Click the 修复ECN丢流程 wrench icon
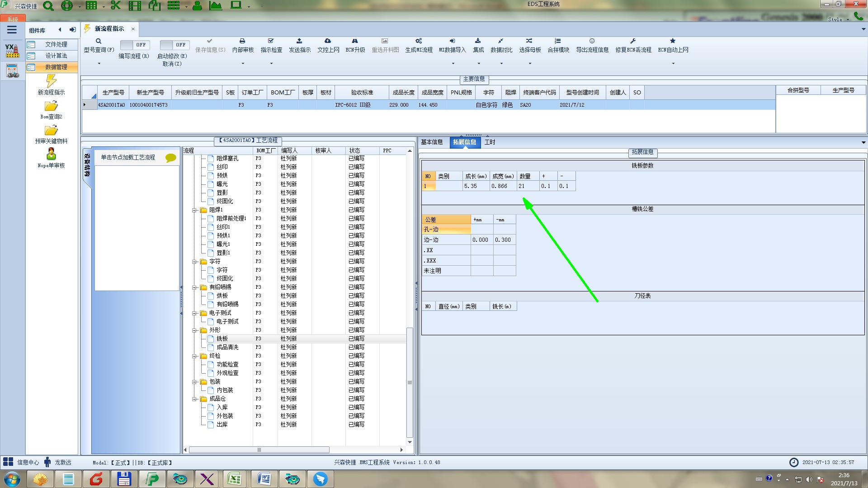The width and height of the screenshot is (868, 488). click(x=633, y=41)
